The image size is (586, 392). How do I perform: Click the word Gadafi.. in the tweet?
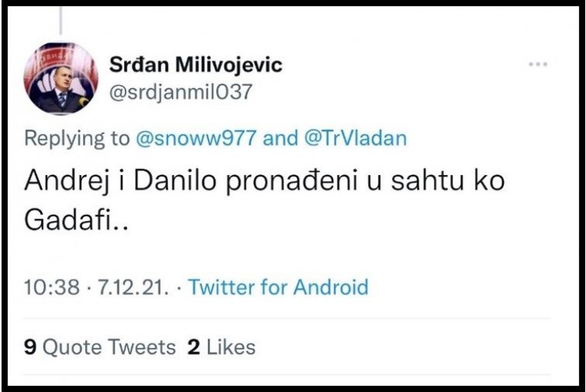76,219
